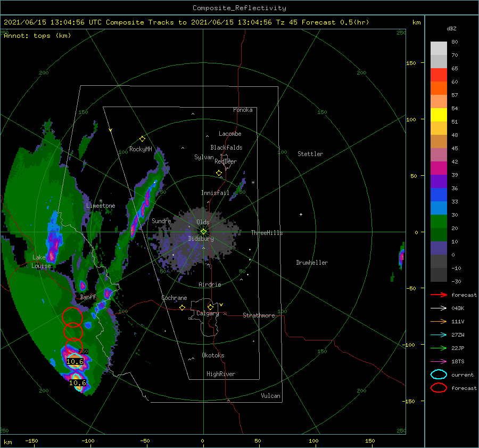Click the Stettler town label
This screenshot has height=448, width=479.
(x=310, y=154)
